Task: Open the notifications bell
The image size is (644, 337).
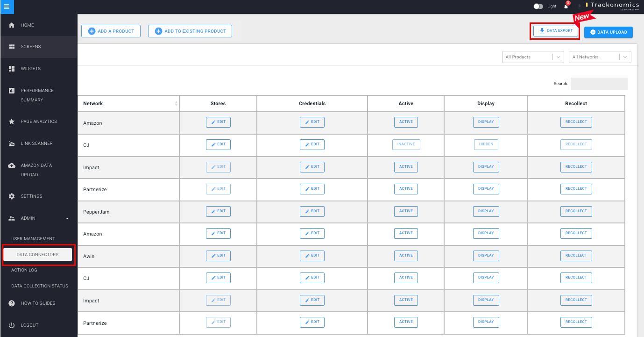Action: click(x=566, y=6)
